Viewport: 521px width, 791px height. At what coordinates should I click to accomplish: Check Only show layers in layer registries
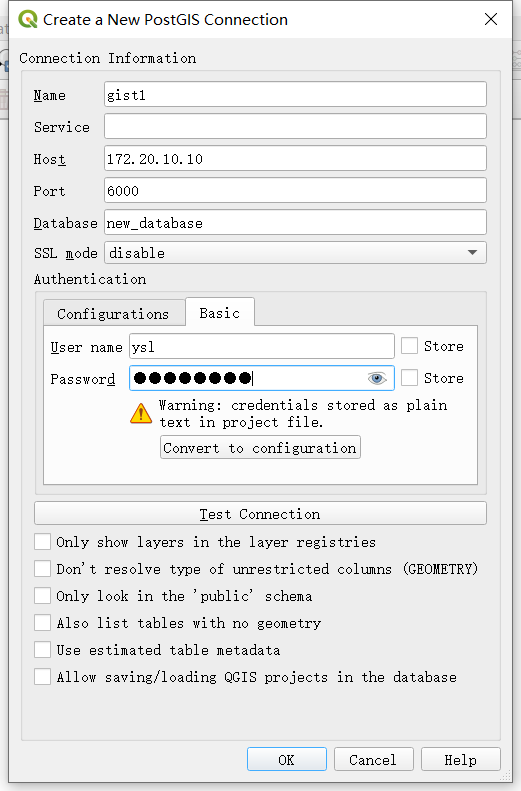tap(42, 542)
